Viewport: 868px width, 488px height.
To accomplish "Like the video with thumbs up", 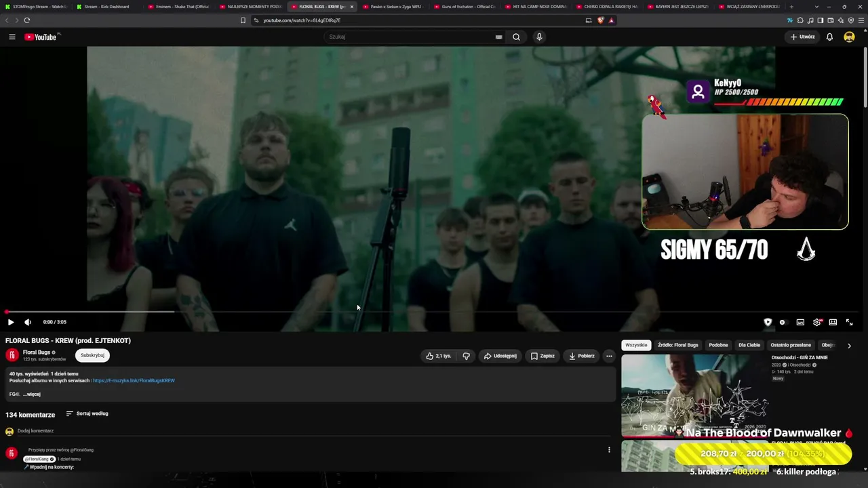I will click(x=438, y=356).
